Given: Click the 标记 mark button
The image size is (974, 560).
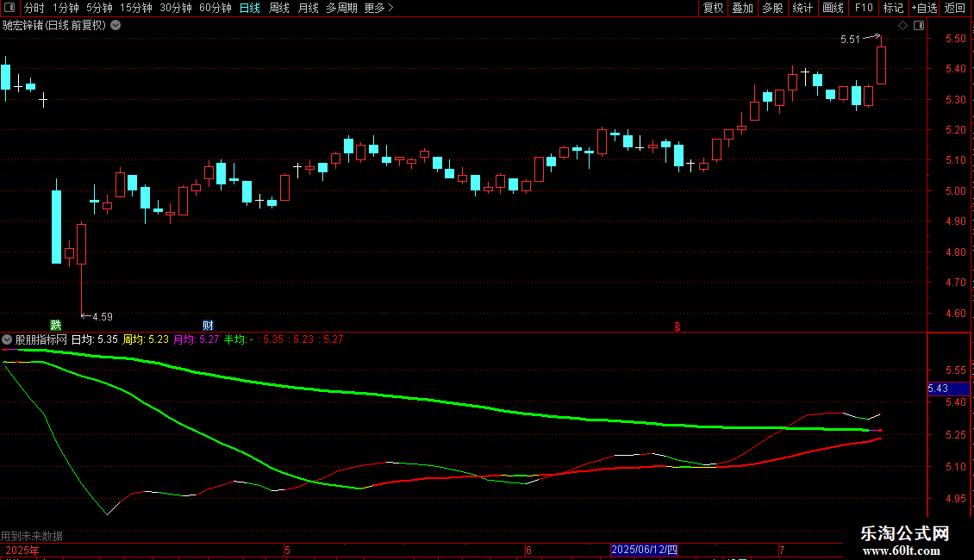Looking at the screenshot, I should coord(893,8).
